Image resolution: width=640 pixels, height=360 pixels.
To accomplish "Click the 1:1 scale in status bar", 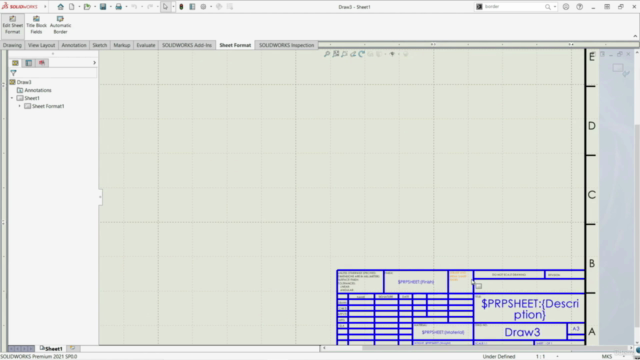I will 540,356.
